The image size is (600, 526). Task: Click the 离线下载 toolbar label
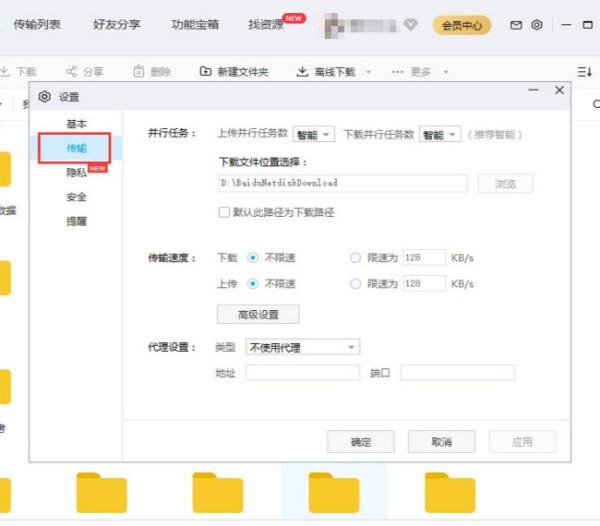335,72
